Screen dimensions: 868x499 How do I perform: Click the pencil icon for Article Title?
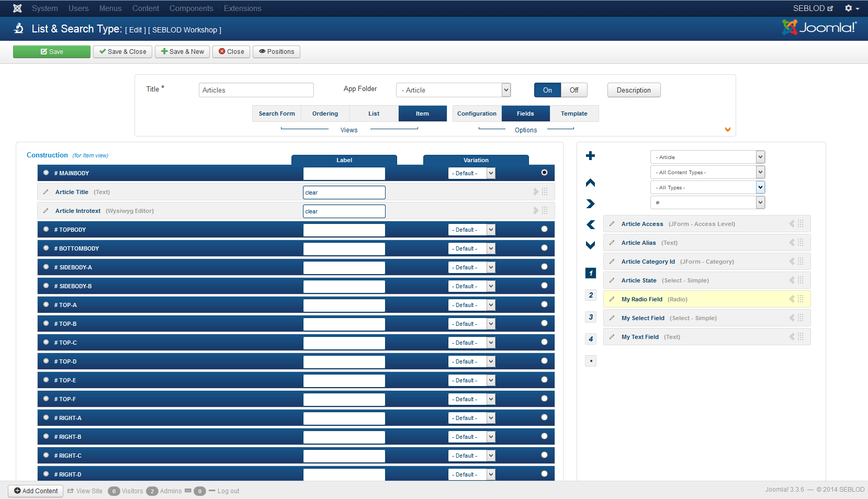(x=46, y=192)
